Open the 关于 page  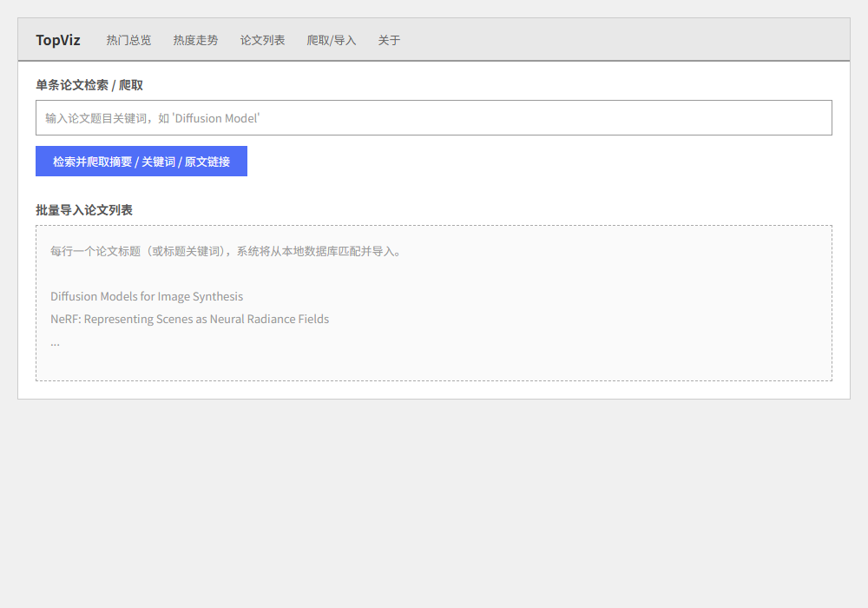389,40
